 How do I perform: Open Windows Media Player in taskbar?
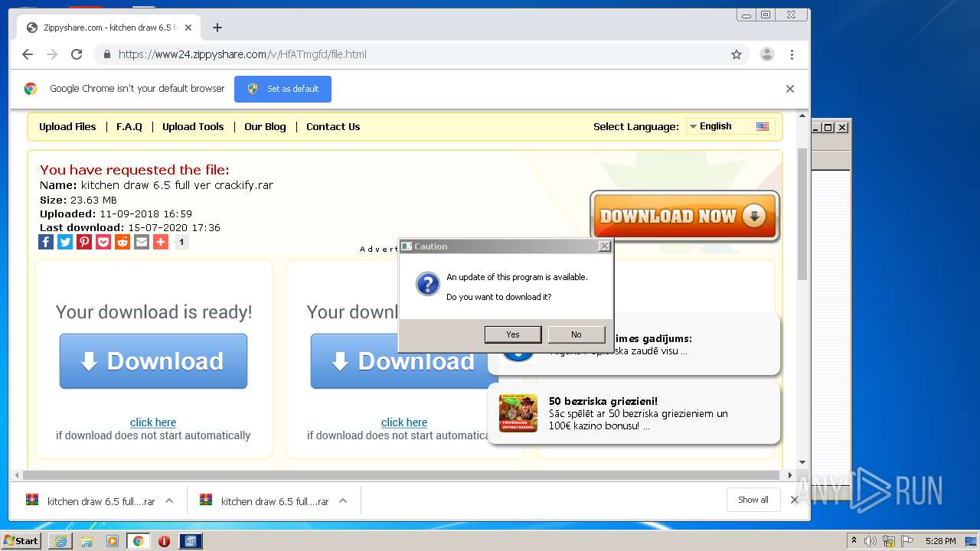pyautogui.click(x=113, y=541)
